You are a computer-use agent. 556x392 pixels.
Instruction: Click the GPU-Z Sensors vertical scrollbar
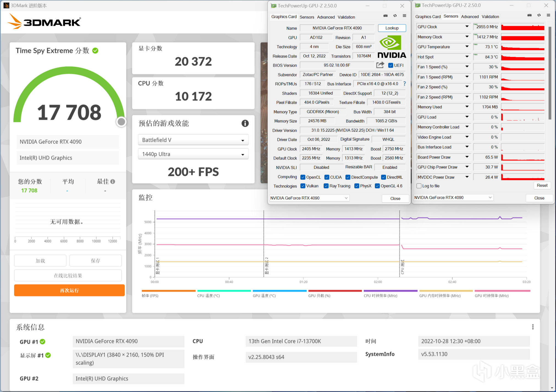click(550, 73)
